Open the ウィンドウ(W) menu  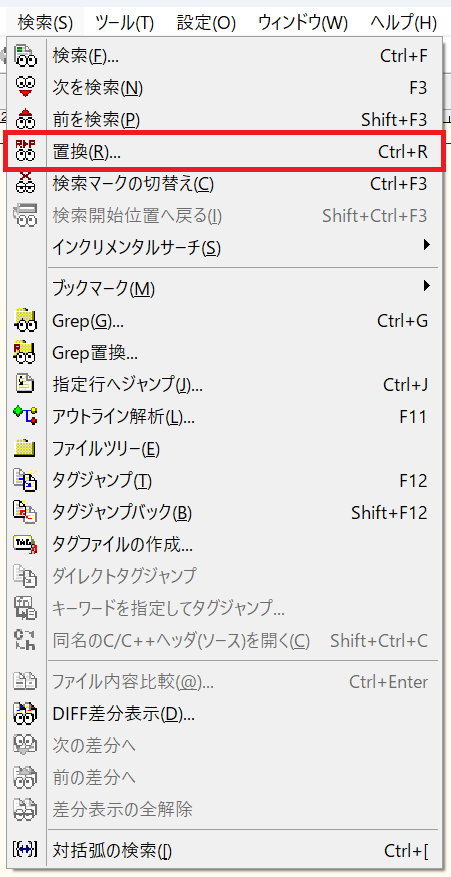tap(303, 23)
